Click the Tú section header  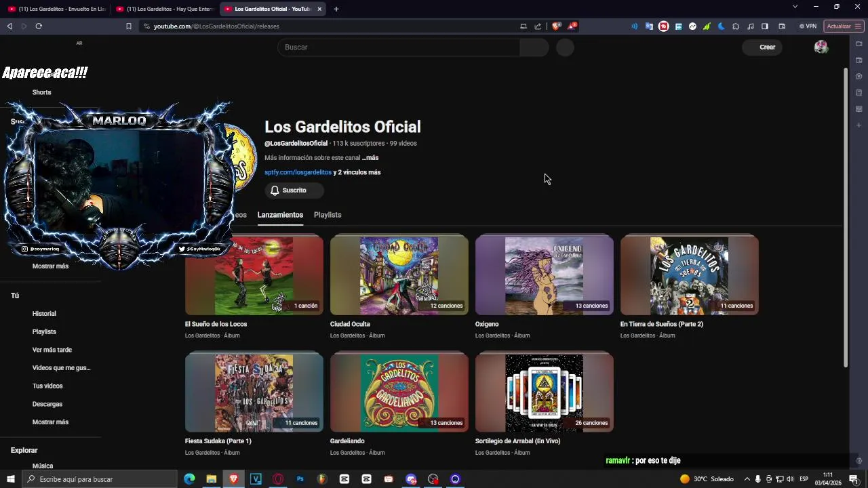pyautogui.click(x=15, y=296)
